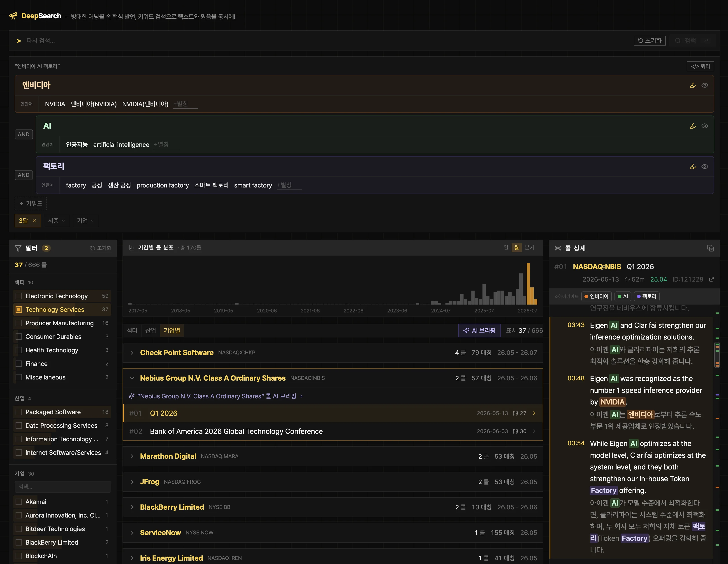728x564 pixels.
Task: Click in the 다시 검색 search input
Action: click(x=327, y=41)
